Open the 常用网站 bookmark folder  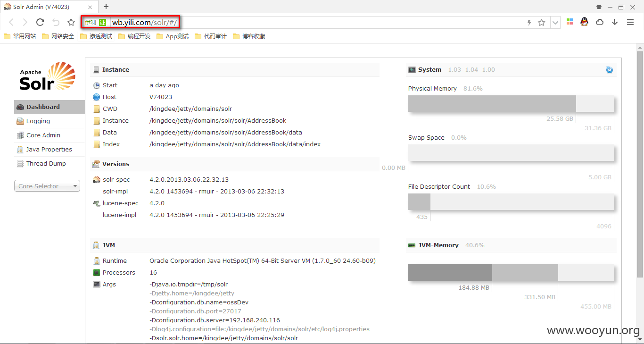point(20,36)
